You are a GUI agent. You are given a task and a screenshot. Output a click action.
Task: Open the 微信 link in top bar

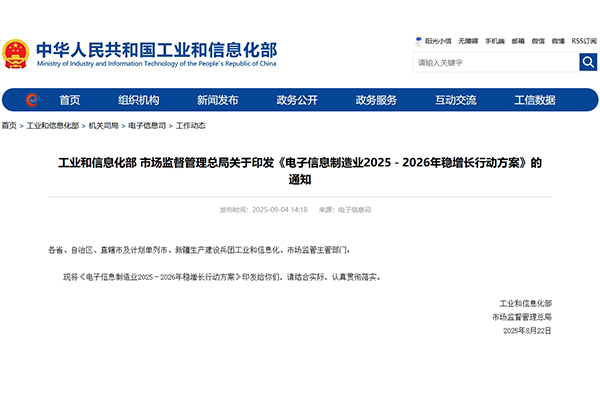coord(538,41)
